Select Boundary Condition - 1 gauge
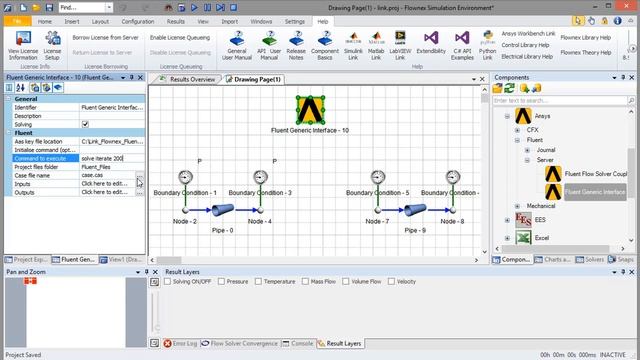Screen dimensions: 640x360 pos(185,177)
